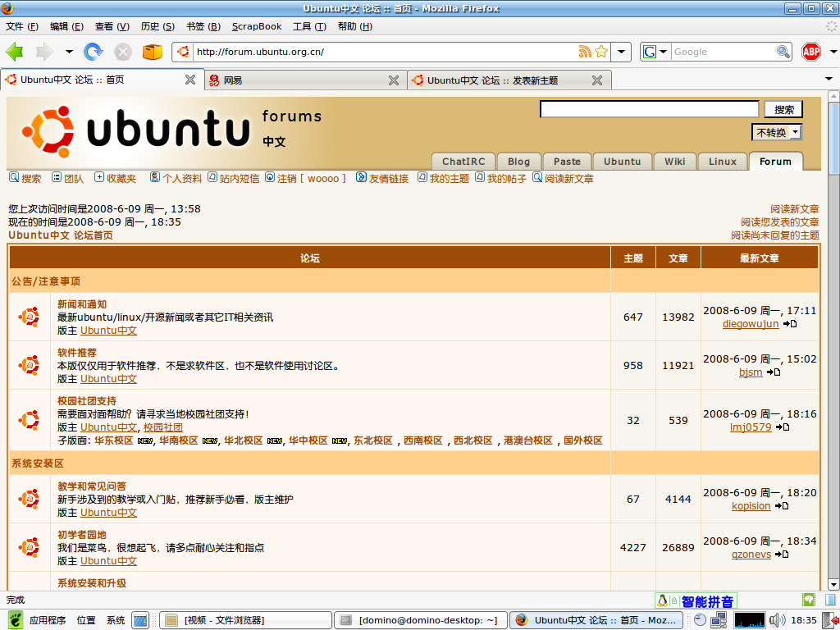Image resolution: width=840 pixels, height=630 pixels.
Task: Click the 搜索 search button
Action: 783,109
